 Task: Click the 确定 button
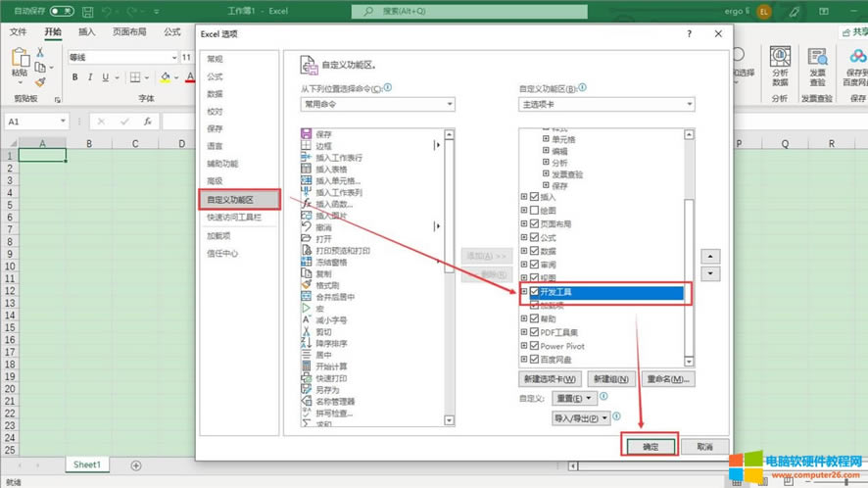pyautogui.click(x=651, y=447)
